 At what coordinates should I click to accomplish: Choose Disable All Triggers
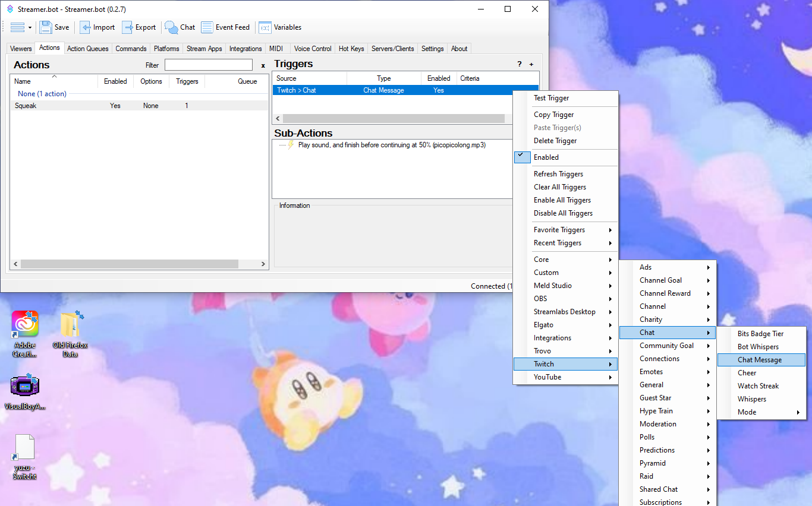click(566, 213)
